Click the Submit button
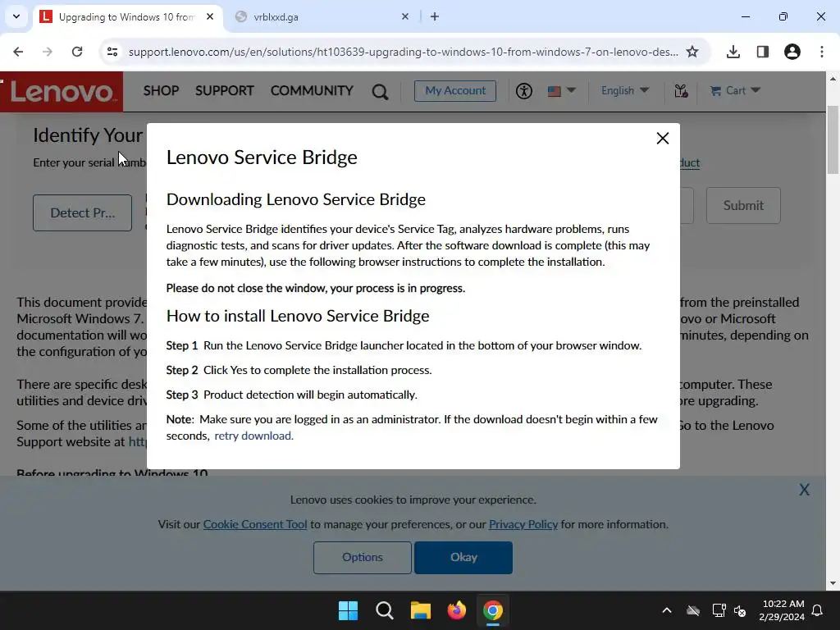The image size is (840, 630). click(743, 205)
